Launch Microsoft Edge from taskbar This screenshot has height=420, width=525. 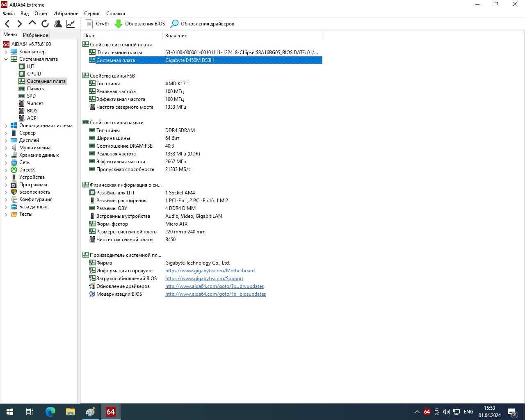50,412
